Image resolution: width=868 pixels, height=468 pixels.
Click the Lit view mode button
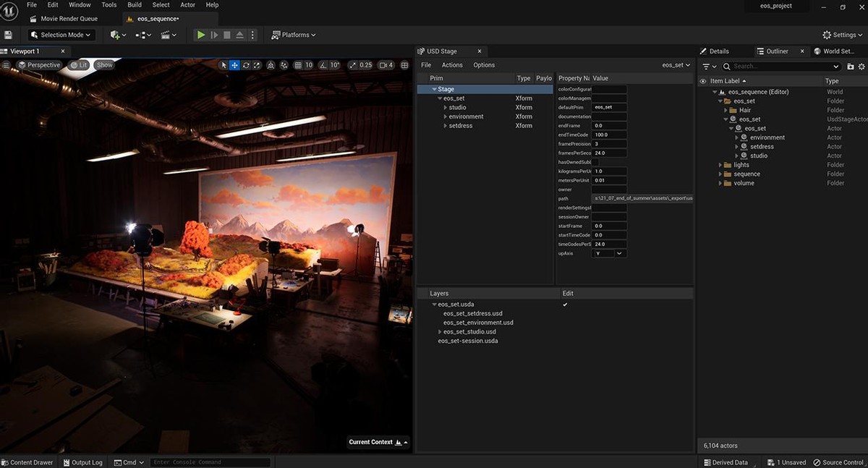(x=79, y=65)
